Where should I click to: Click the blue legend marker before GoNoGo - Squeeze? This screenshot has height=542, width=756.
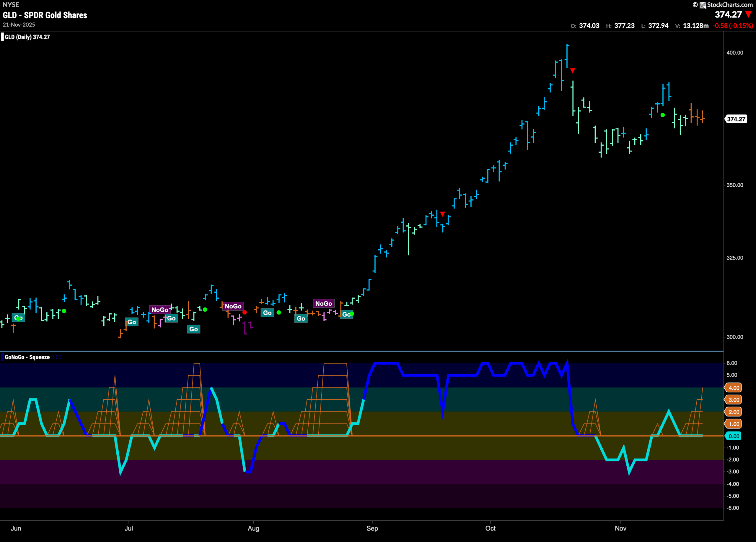[x=2, y=357]
